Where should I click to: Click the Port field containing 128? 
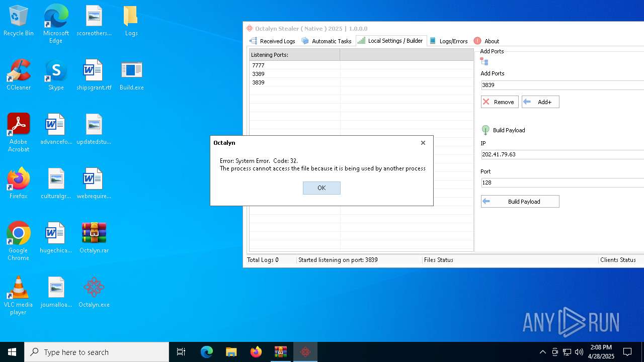[x=562, y=183]
